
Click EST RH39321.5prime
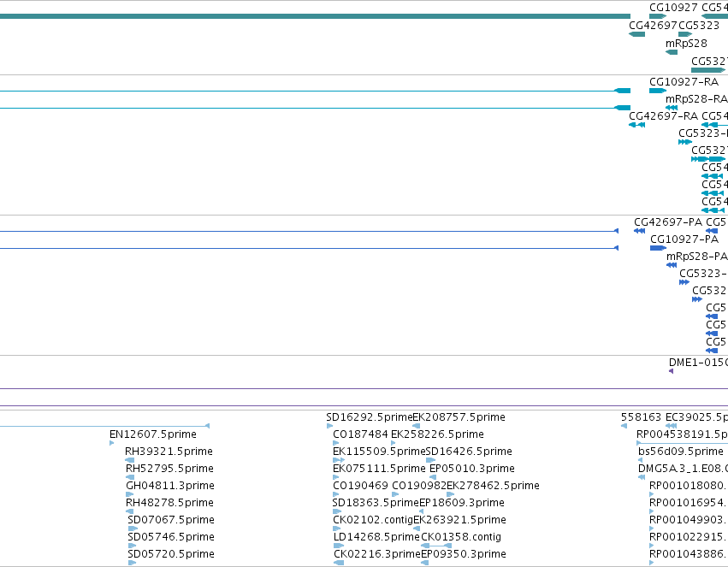169,452
